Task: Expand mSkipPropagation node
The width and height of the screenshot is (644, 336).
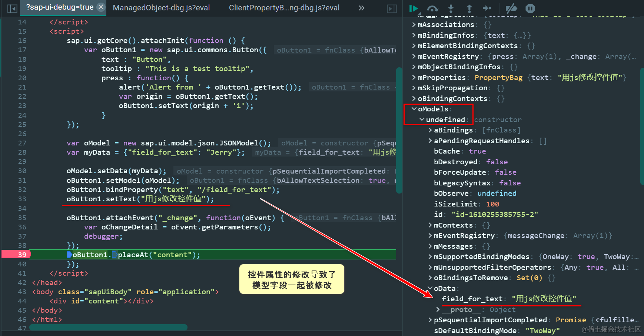Action: click(414, 88)
